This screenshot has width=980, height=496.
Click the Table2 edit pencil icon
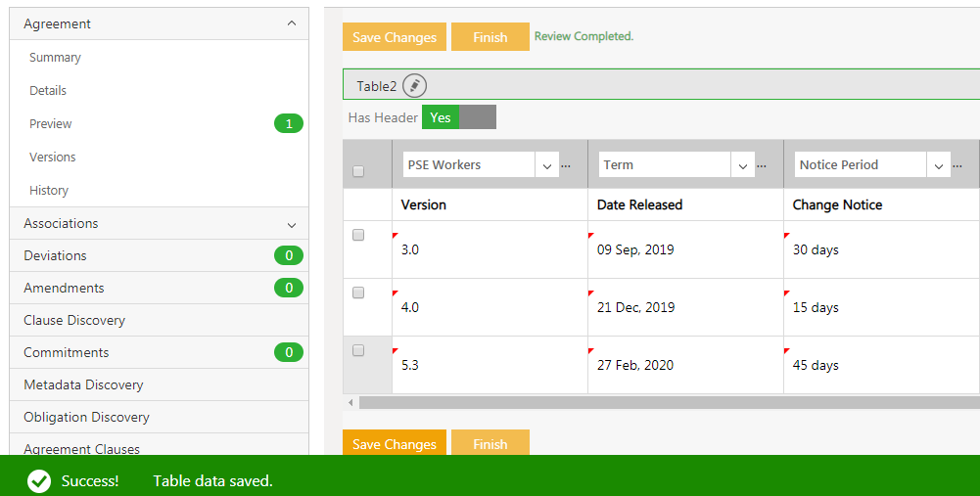coord(414,85)
